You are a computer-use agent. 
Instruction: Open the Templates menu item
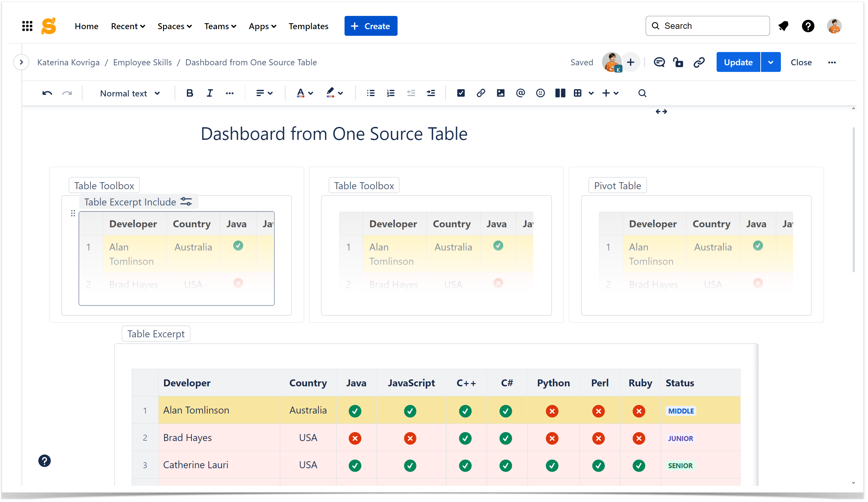pyautogui.click(x=308, y=26)
